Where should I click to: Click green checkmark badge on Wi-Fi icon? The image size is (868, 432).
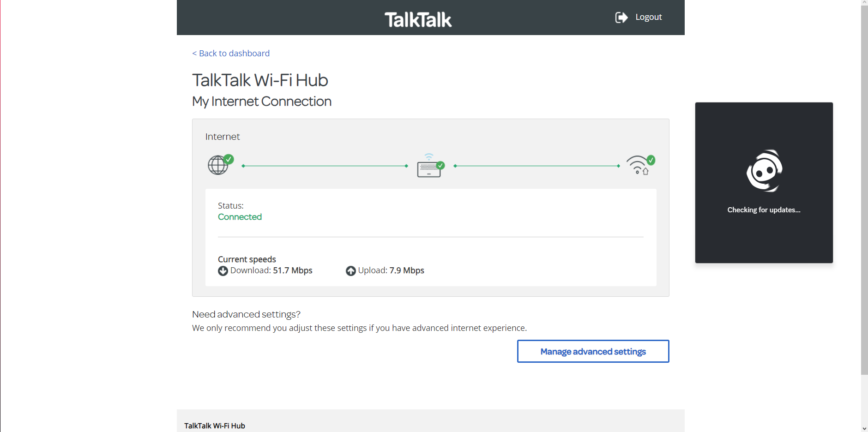coord(651,160)
